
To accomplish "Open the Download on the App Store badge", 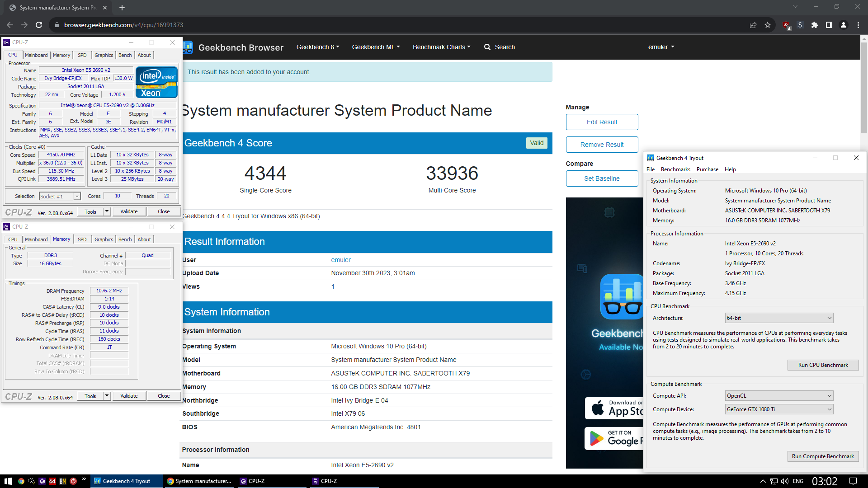I will click(614, 408).
